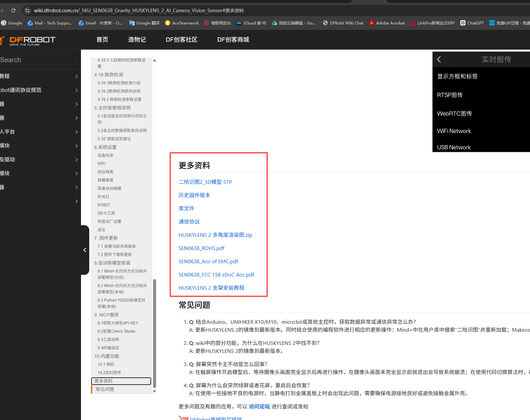
Task: Reload the page with the browser refresh icon
Action: [13, 11]
